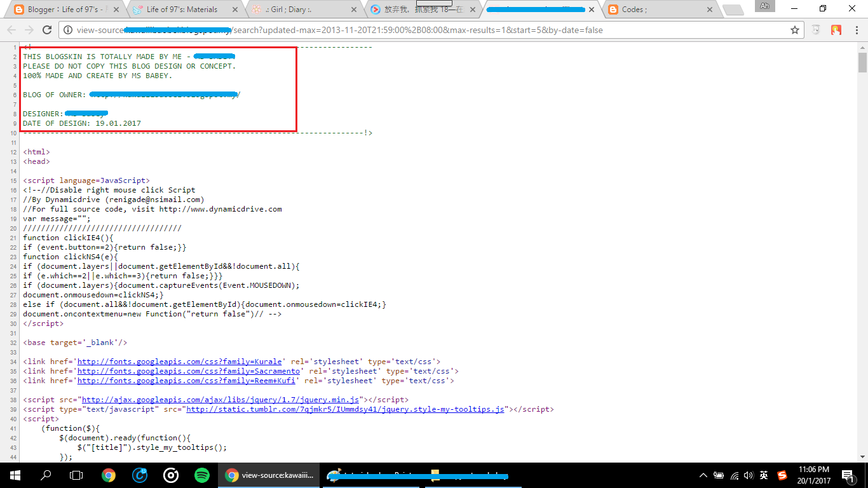Viewport: 868px width, 488px height.
Task: Click the Sogou input tray icon
Action: pyautogui.click(x=782, y=475)
